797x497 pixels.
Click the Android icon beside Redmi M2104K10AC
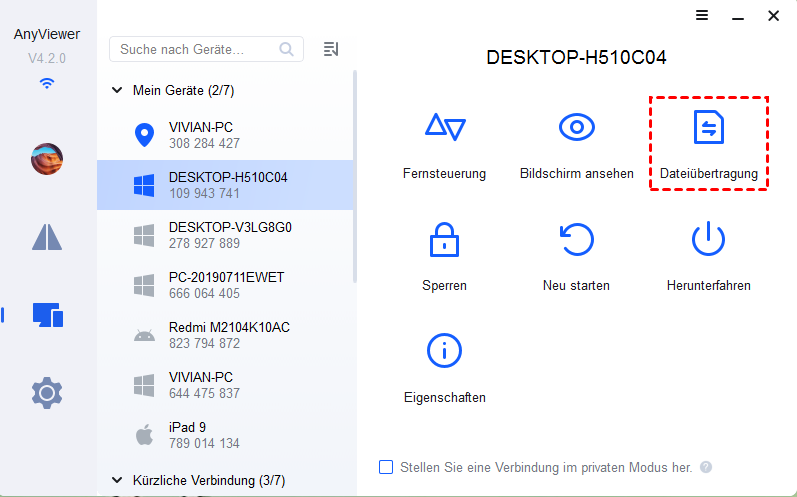click(x=144, y=335)
